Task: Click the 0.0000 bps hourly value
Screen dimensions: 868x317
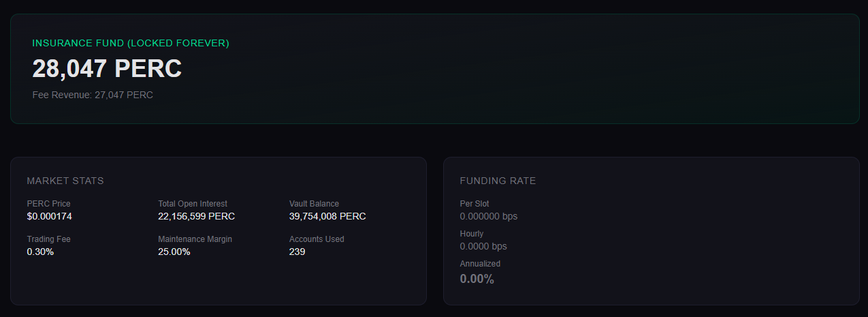Action: coord(483,246)
